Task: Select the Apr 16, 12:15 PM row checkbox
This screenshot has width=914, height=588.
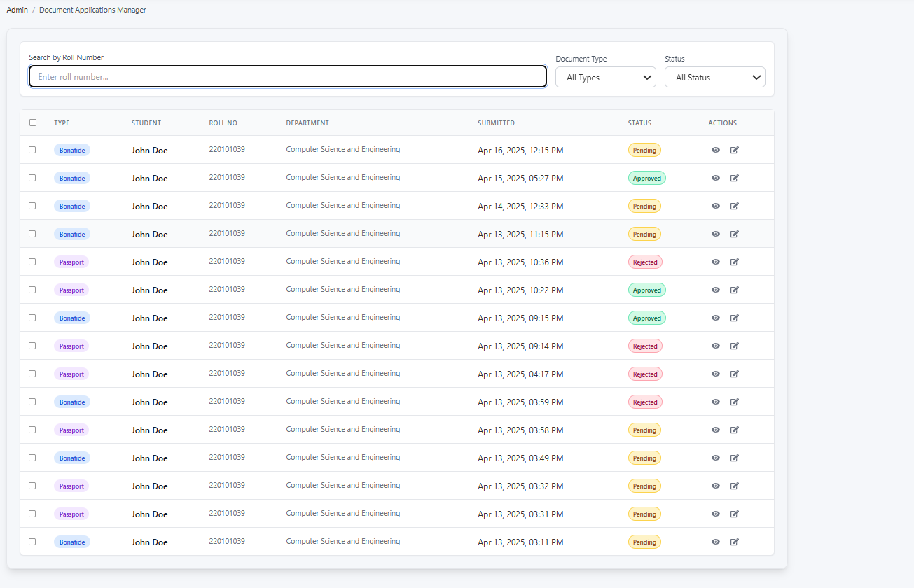Action: [32, 150]
